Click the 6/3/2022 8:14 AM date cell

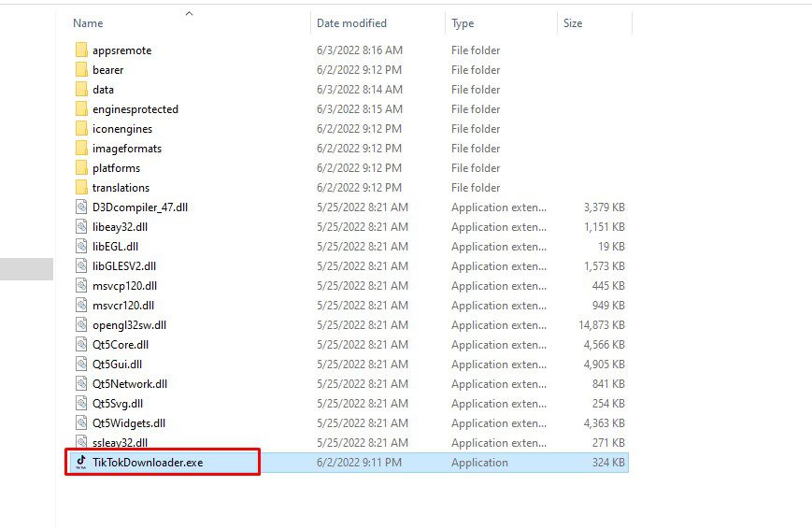point(360,90)
